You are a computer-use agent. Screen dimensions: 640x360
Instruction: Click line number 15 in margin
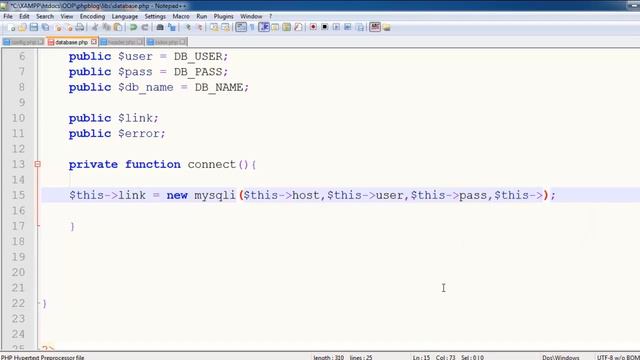pos(18,195)
